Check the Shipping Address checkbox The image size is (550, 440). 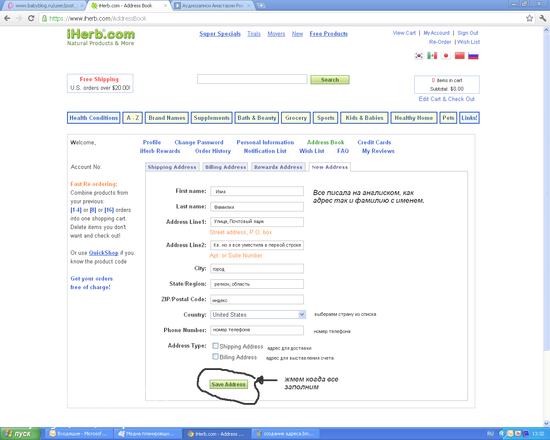pyautogui.click(x=215, y=346)
